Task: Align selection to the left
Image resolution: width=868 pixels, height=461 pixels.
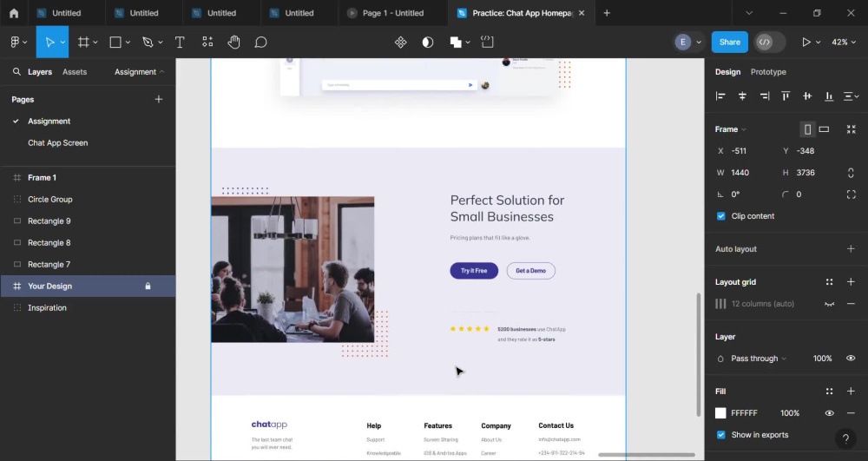Action: 720,96
